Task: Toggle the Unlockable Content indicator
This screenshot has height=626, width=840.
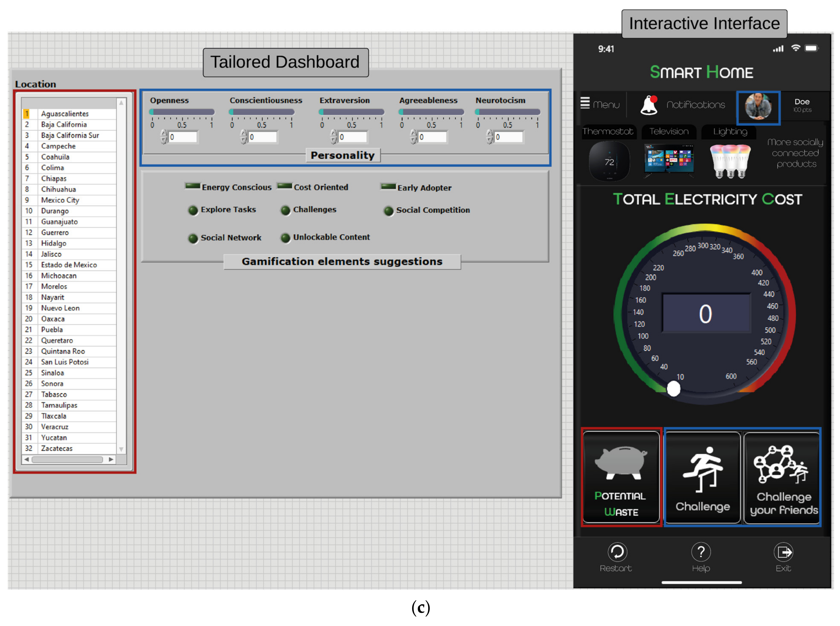Action: (x=285, y=238)
